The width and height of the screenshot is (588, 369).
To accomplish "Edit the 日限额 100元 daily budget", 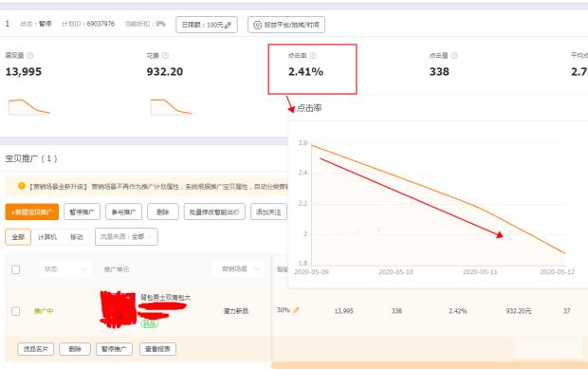I will pos(207,25).
